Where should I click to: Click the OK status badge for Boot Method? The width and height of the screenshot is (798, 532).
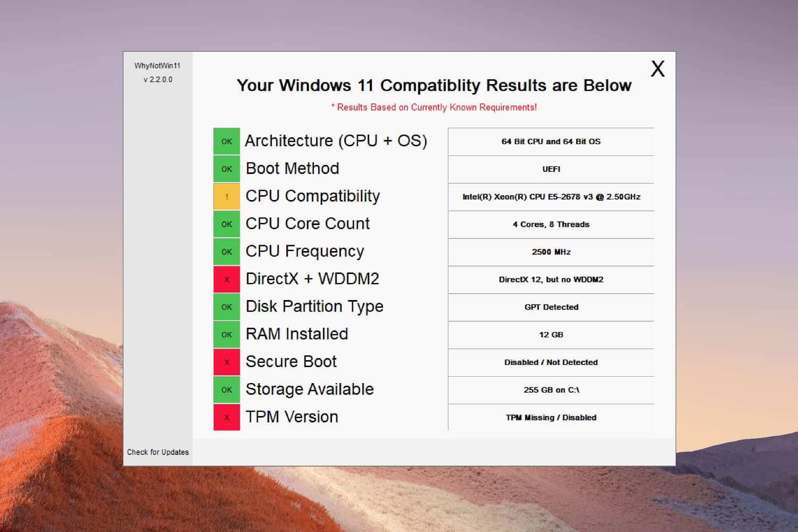point(227,169)
